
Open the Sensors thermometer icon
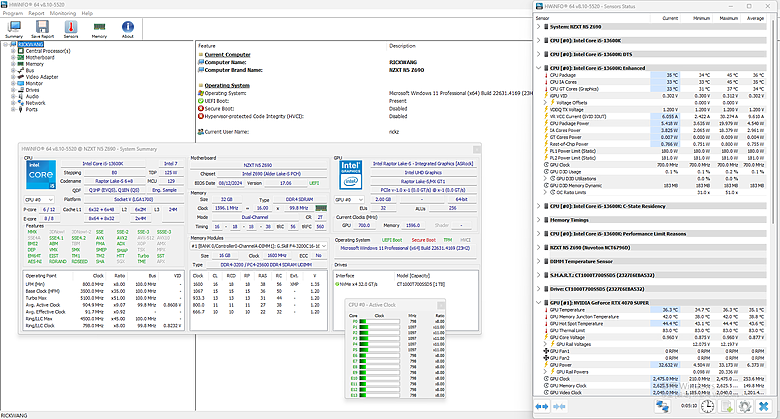(x=71, y=29)
